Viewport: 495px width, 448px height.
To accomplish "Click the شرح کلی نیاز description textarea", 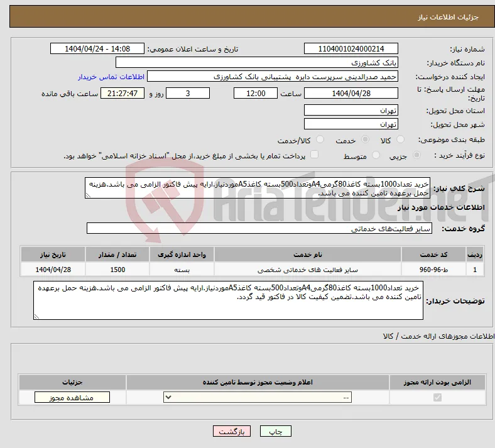I will click(258, 188).
